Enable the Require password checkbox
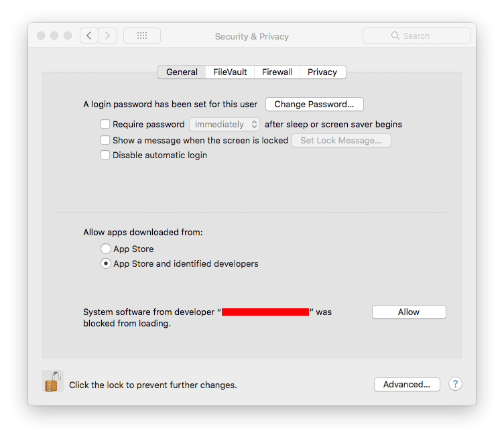Screen dimensions: 504x439 (x=105, y=124)
